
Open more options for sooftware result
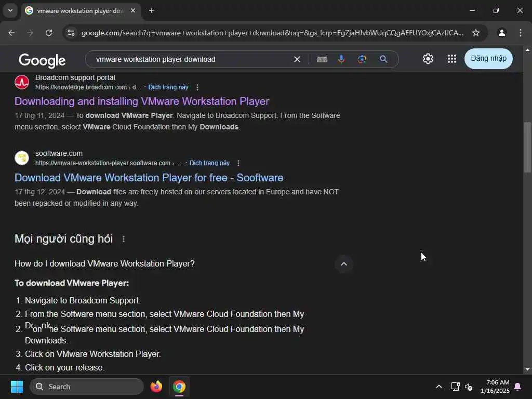point(238,163)
